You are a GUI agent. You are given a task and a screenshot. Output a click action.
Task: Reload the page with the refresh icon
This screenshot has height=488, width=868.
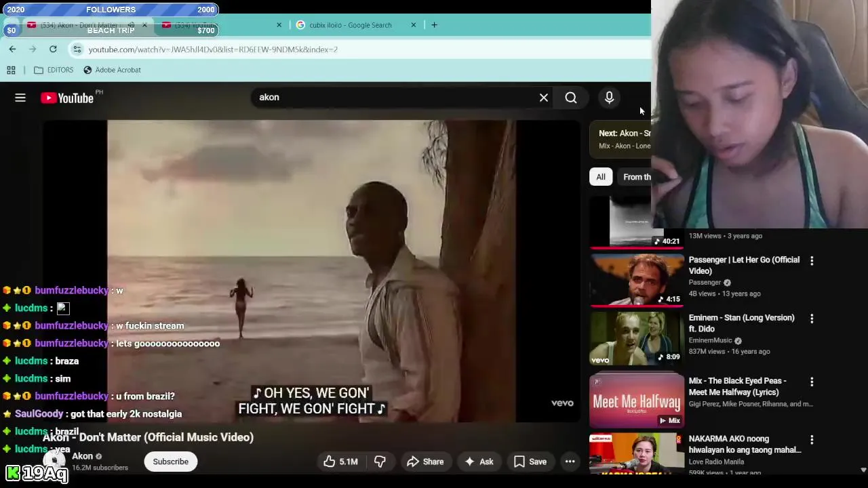tap(53, 49)
